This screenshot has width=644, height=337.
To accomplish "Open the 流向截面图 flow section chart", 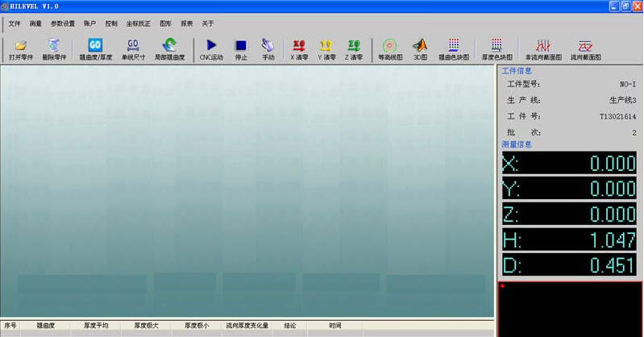I will [x=586, y=50].
